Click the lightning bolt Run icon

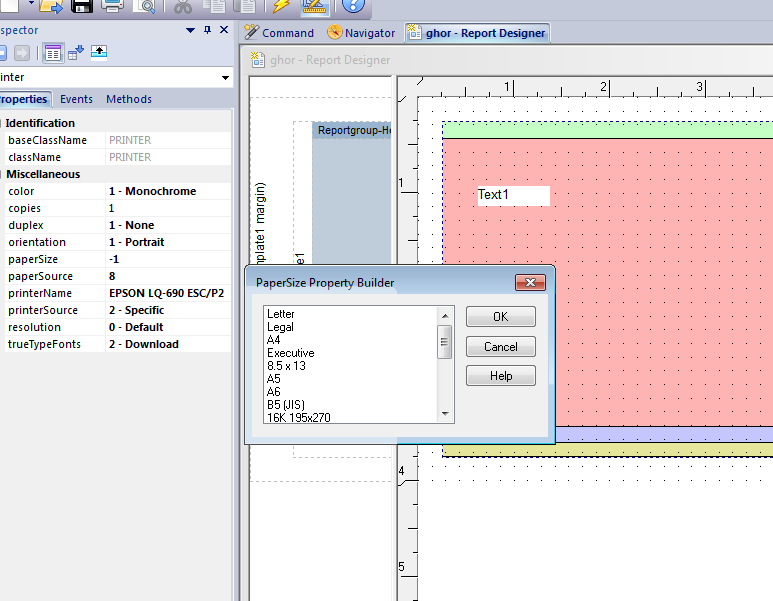(x=281, y=7)
